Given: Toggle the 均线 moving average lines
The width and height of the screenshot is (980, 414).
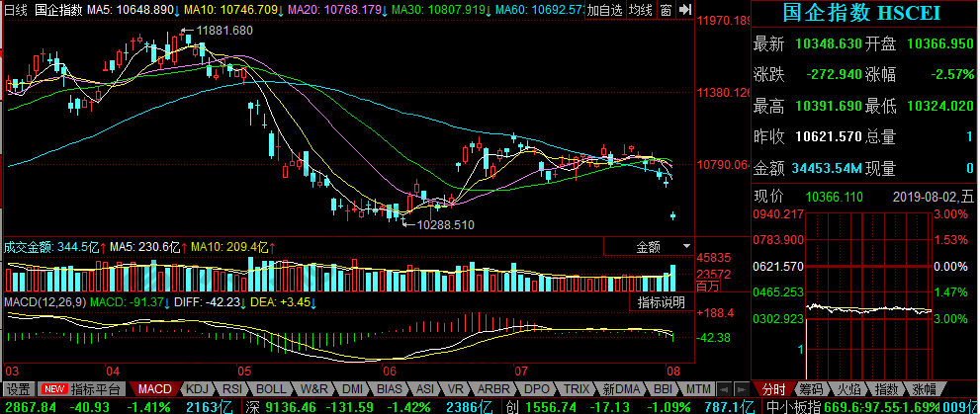Looking at the screenshot, I should coord(642,10).
